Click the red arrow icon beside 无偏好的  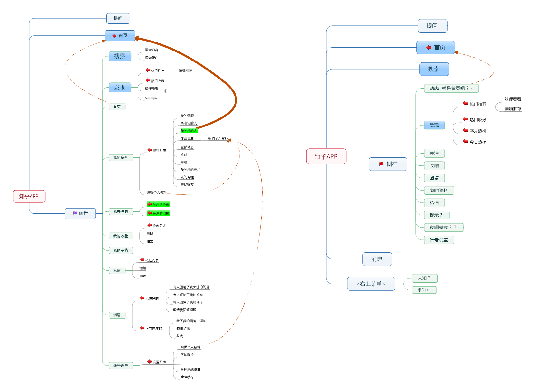[142, 298]
